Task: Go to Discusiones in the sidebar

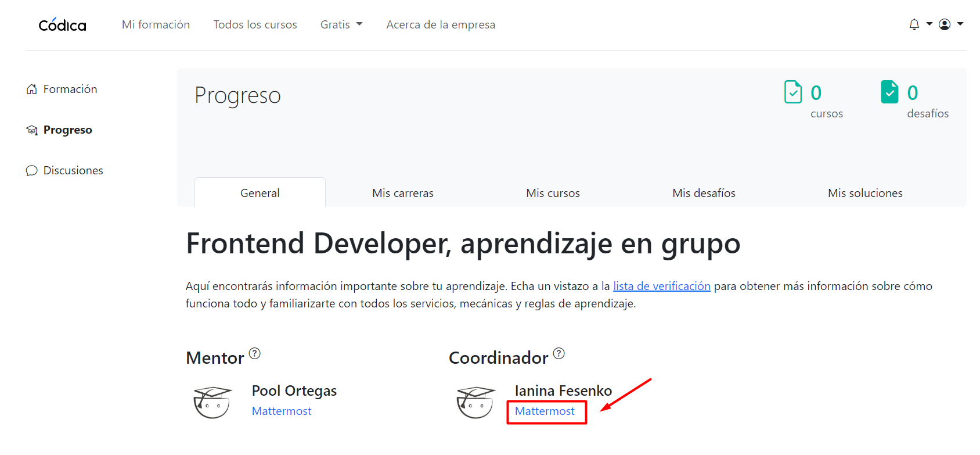Action: (x=73, y=170)
